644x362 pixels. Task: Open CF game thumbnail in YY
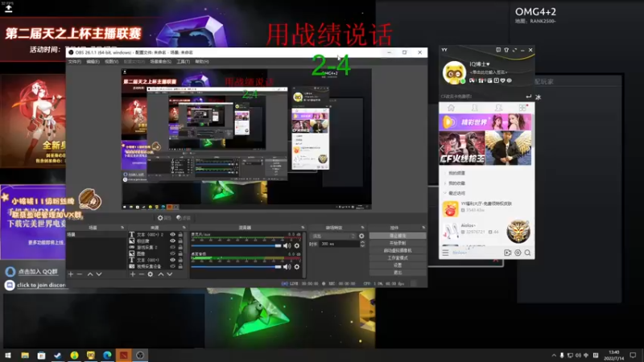pos(462,148)
